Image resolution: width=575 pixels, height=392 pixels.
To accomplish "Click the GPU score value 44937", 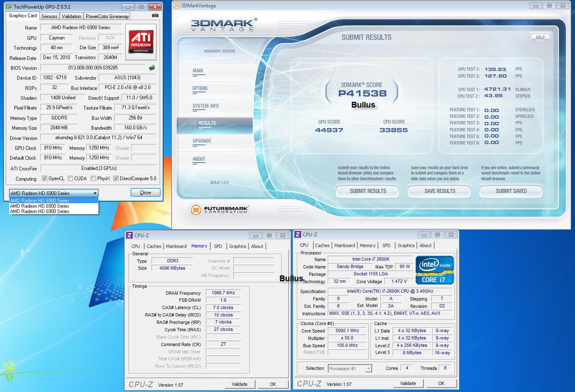I will (x=329, y=130).
